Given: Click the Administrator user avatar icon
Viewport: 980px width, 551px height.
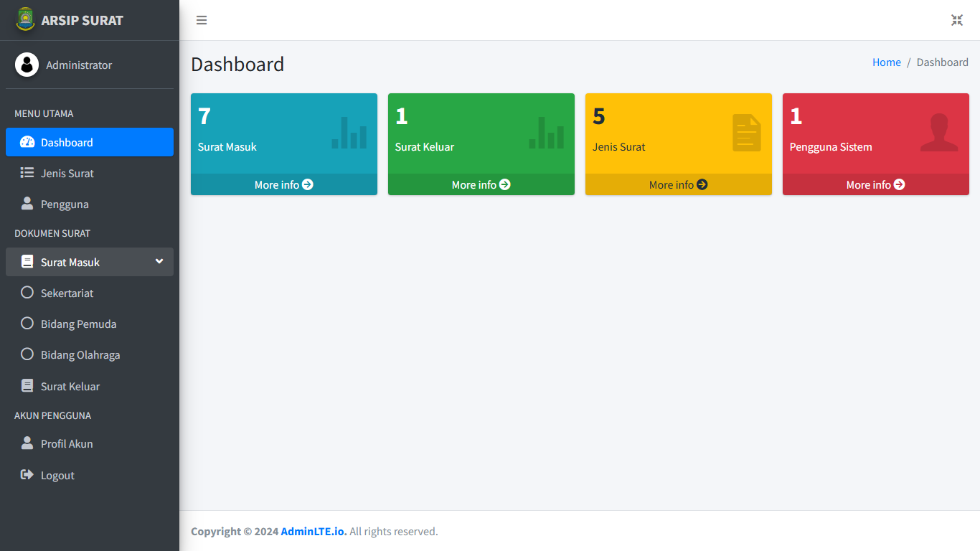Looking at the screenshot, I should pyautogui.click(x=27, y=65).
